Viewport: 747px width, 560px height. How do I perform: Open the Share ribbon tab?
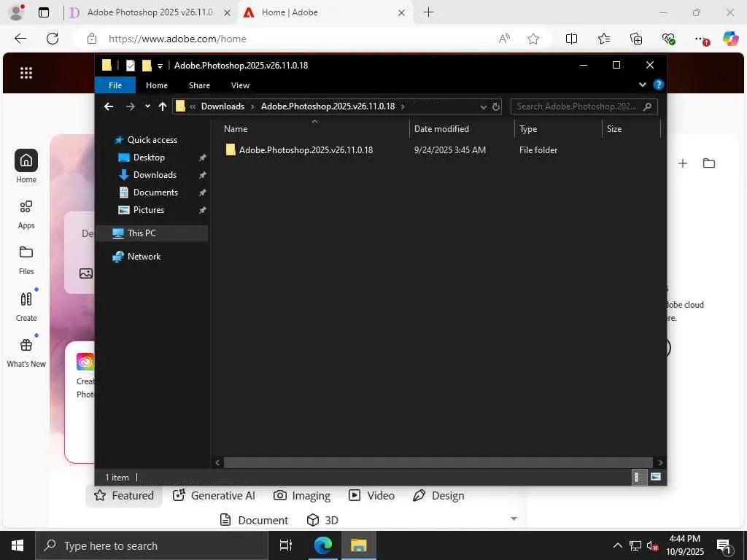click(199, 85)
